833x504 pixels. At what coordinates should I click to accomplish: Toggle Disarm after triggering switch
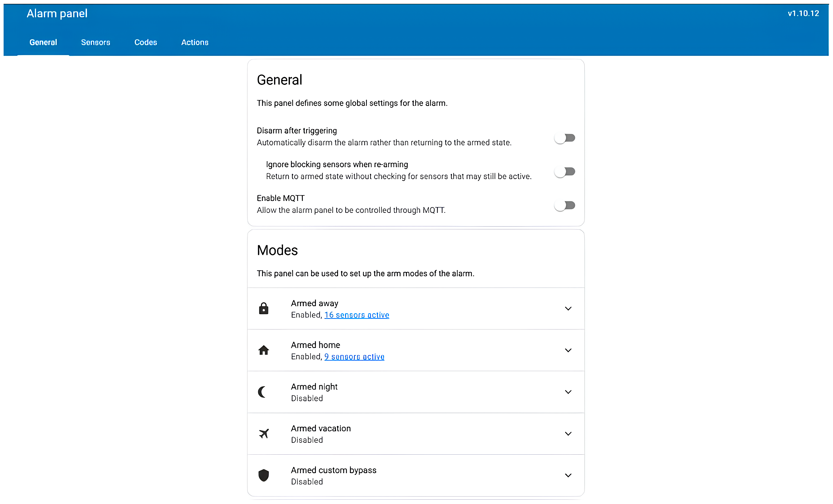point(564,138)
